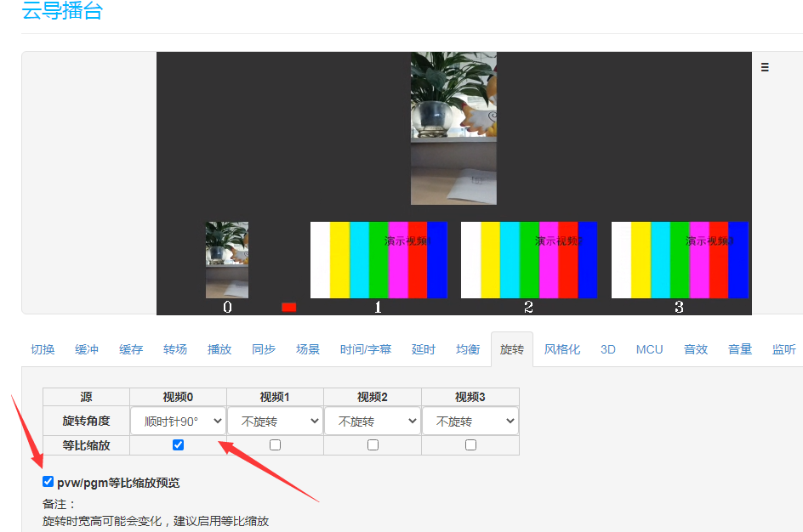
Task: Open the 风格化 tab
Action: tap(562, 349)
